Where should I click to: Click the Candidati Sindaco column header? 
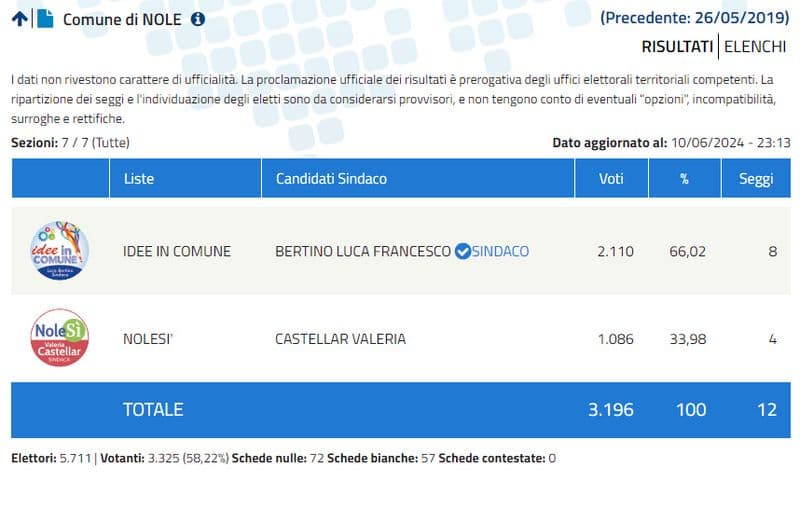pos(331,178)
